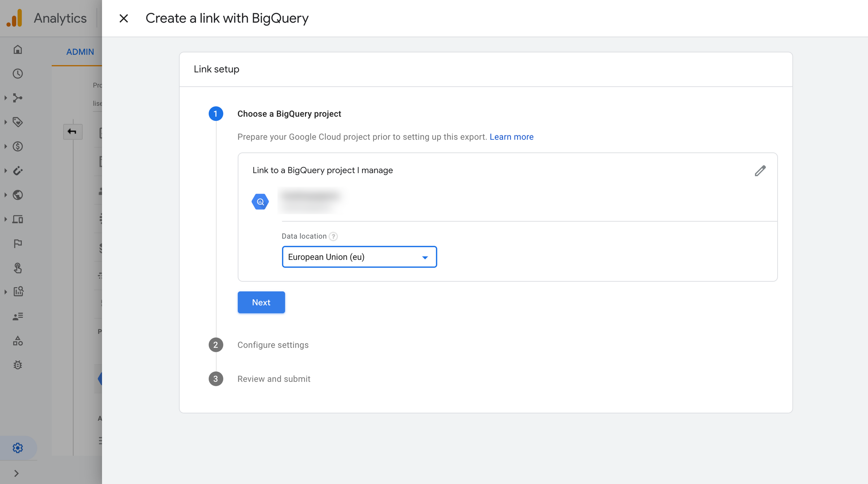Switch to the ADMIN tab
Image resolution: width=868 pixels, height=484 pixels.
point(80,52)
